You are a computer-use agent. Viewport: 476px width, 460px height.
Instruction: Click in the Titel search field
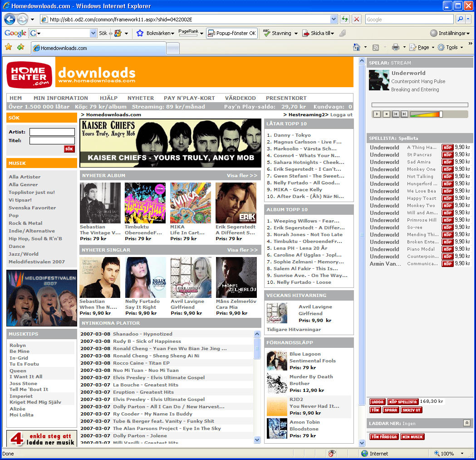pos(52,140)
